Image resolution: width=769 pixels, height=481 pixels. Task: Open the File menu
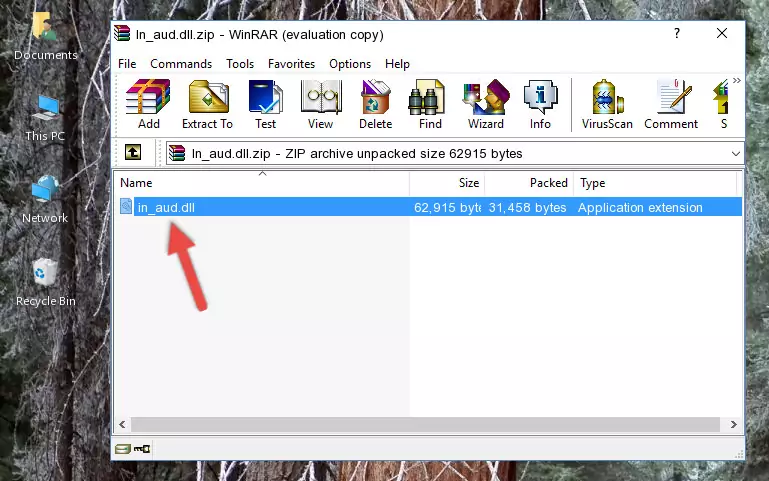(127, 64)
